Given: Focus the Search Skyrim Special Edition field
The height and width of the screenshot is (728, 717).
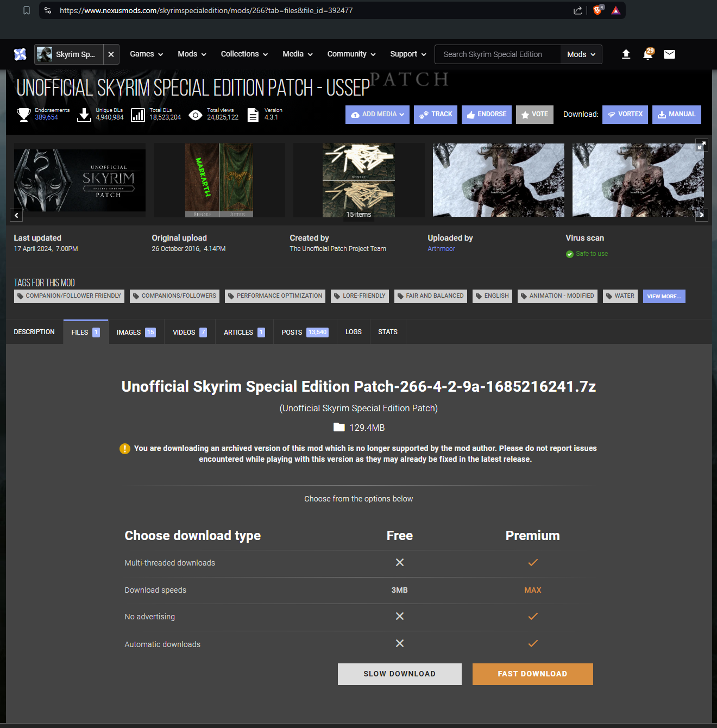Looking at the screenshot, I should click(x=498, y=54).
